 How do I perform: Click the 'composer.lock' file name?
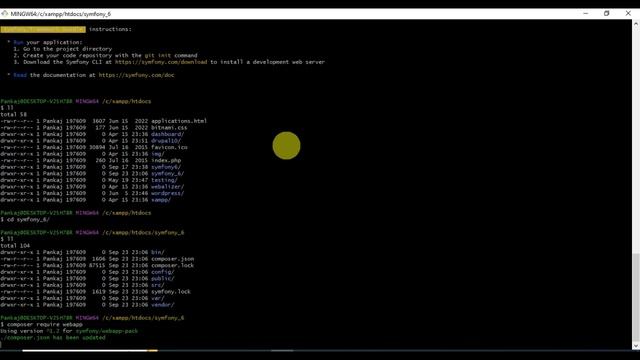172,265
